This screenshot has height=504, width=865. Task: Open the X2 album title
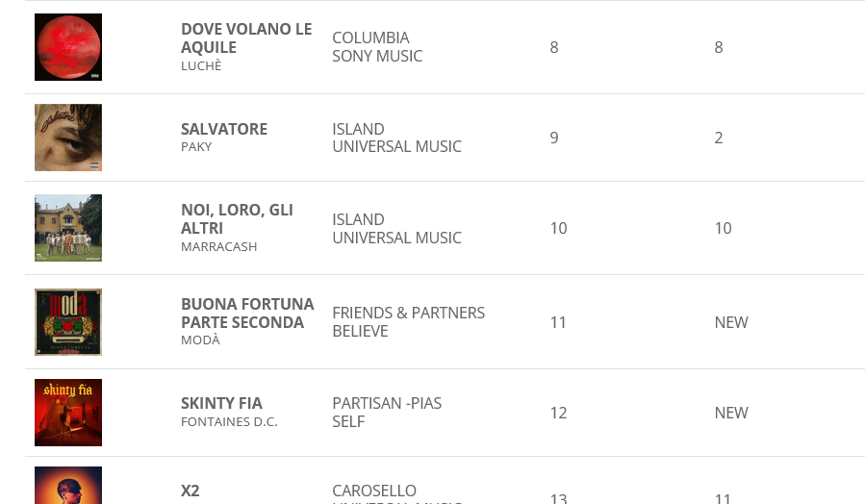point(191,491)
